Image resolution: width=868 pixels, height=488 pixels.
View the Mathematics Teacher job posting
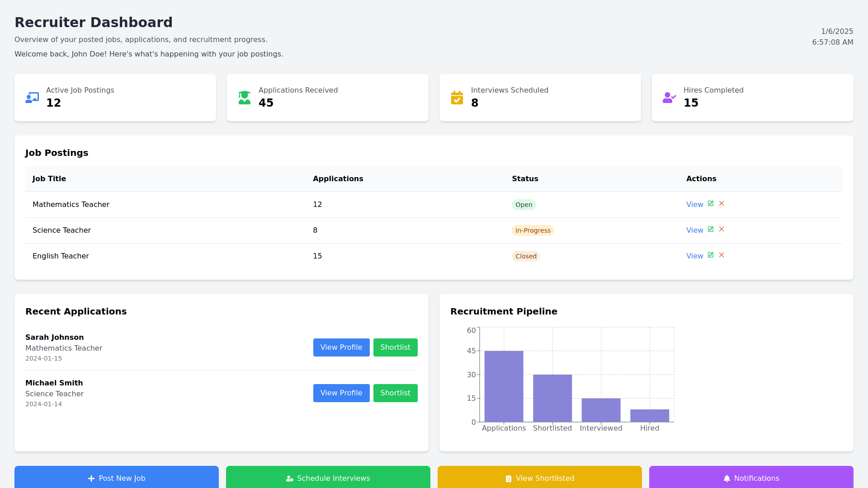[x=694, y=205]
